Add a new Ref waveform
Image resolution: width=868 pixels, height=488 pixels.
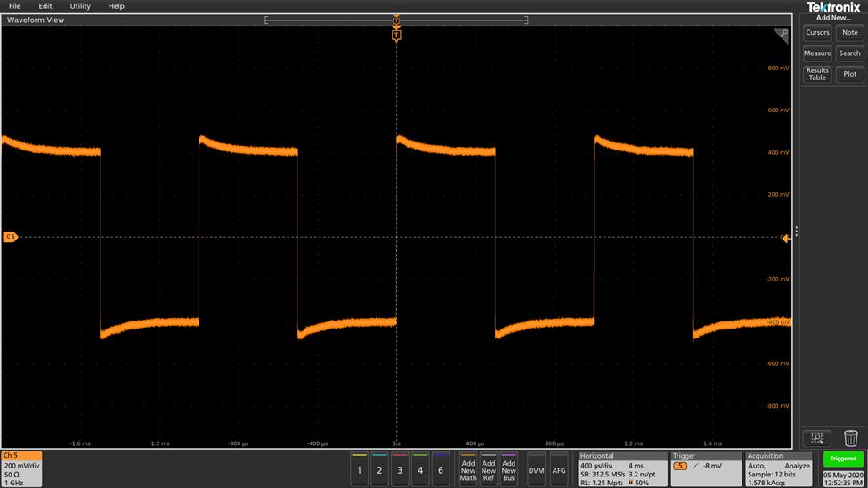488,468
